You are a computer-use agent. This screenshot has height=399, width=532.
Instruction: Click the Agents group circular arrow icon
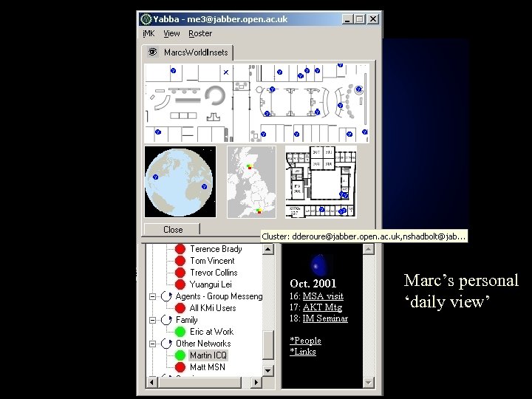[166, 296]
